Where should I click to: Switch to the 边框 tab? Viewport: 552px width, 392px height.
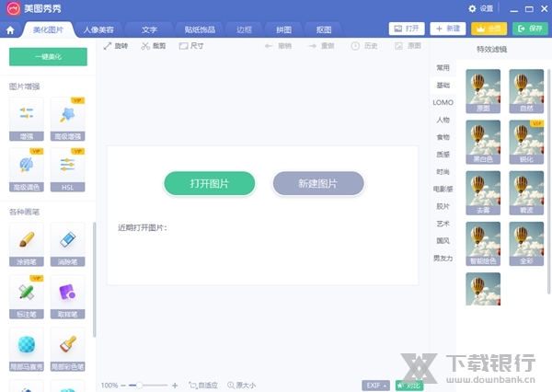click(x=244, y=30)
